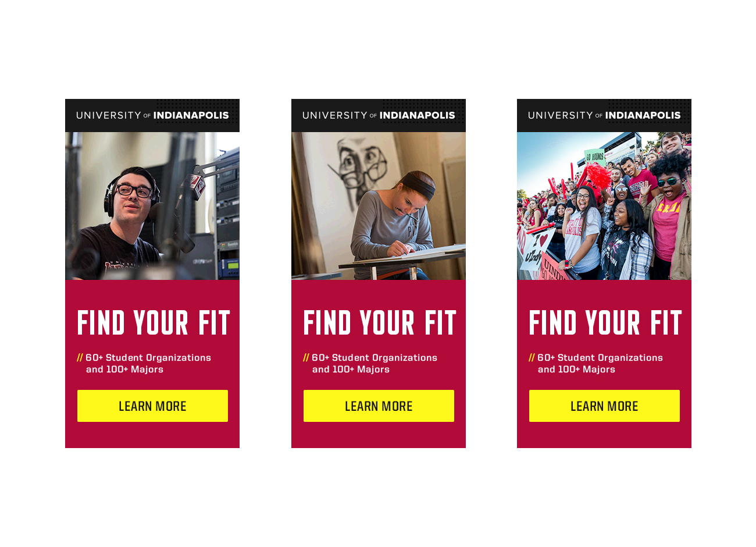Click University of Indianapolis logo in right ad
This screenshot has height=547, width=756.
pos(604,115)
